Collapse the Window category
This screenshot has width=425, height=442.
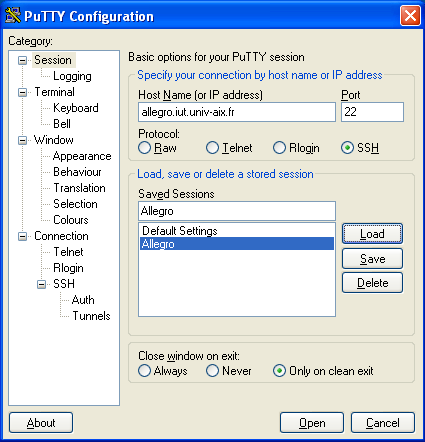coord(22,140)
